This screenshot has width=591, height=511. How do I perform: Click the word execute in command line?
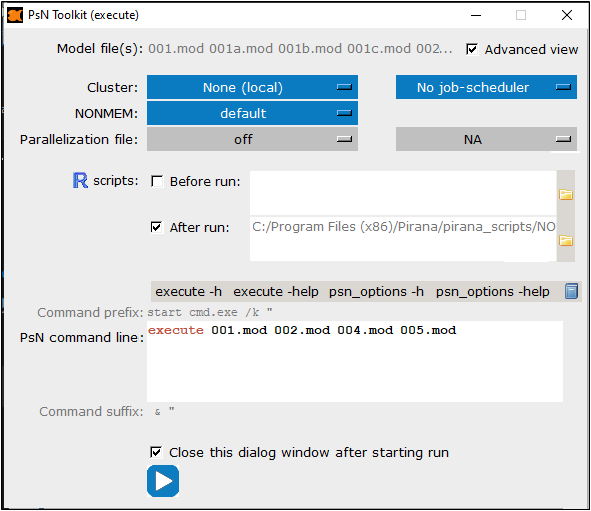coord(176,330)
